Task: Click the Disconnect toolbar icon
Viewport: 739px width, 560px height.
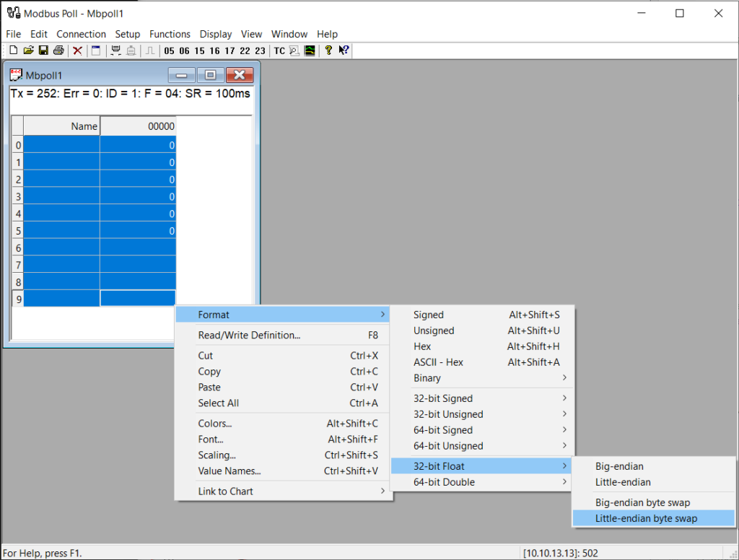Action: [x=131, y=51]
